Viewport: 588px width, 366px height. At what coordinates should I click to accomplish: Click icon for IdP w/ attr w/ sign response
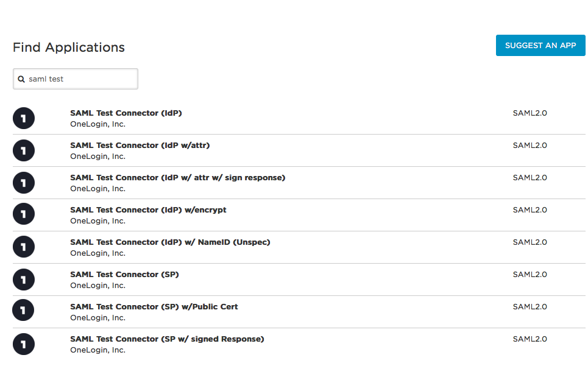pos(24,183)
